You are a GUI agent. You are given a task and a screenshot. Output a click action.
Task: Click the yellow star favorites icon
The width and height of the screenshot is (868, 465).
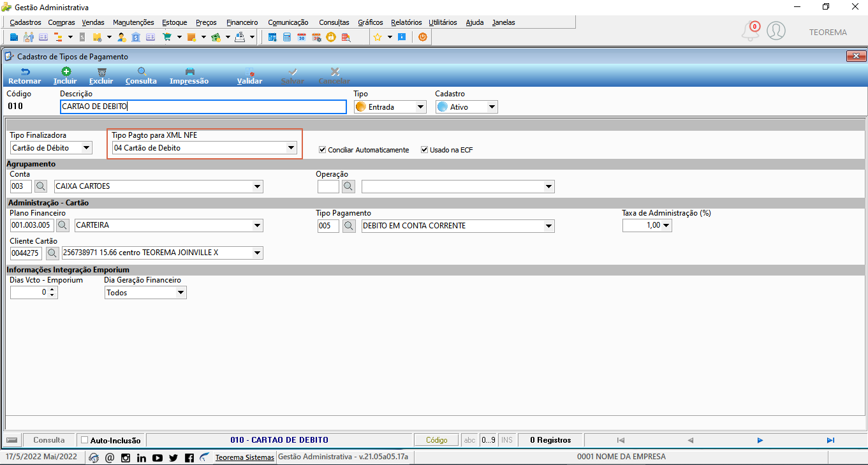click(378, 37)
